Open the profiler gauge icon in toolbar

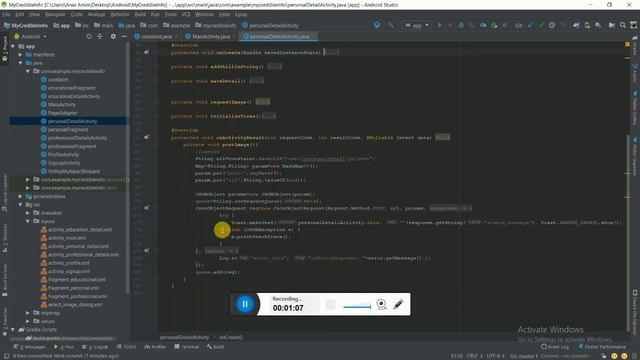[x=483, y=25]
